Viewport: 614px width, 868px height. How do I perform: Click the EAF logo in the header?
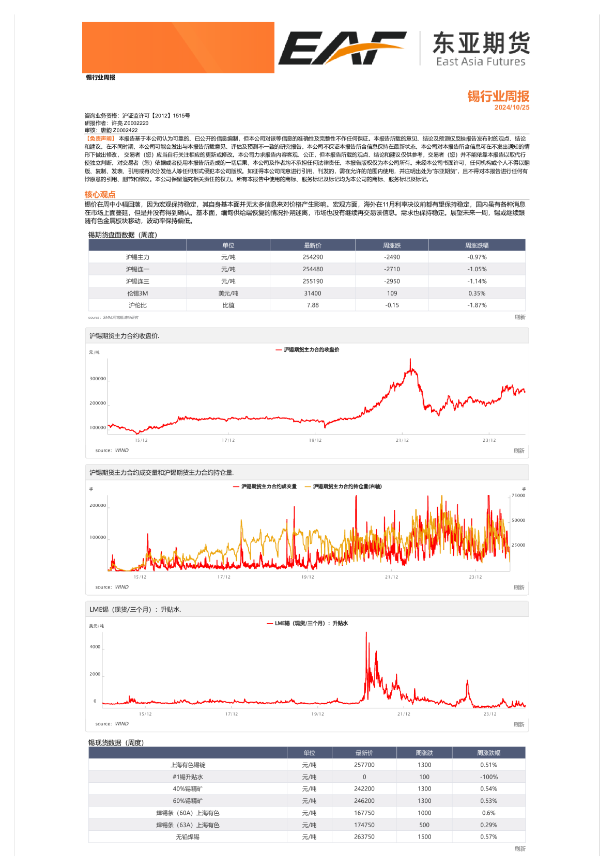(x=342, y=48)
